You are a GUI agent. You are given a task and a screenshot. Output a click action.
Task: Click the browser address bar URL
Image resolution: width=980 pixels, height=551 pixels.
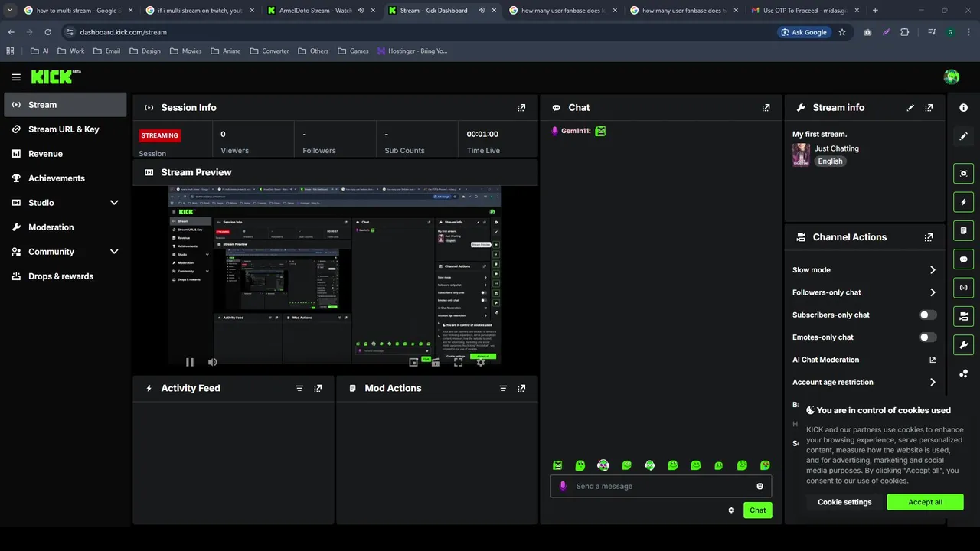click(x=123, y=32)
